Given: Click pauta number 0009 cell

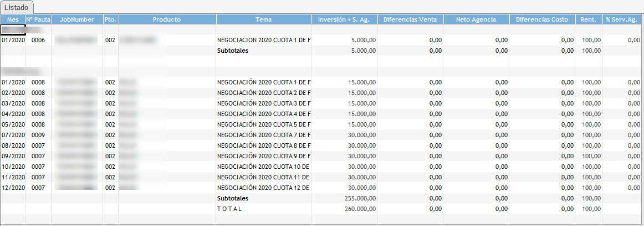Looking at the screenshot, I should tap(38, 135).
